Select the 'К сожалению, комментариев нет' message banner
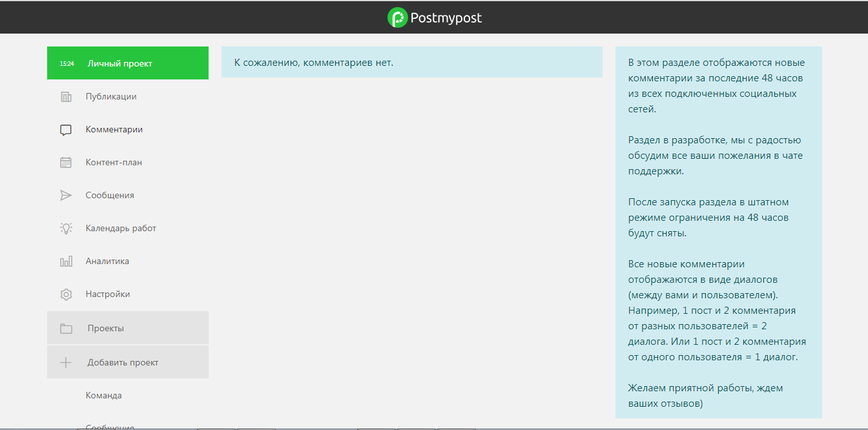Viewport: 868px width, 430px height. click(x=411, y=62)
